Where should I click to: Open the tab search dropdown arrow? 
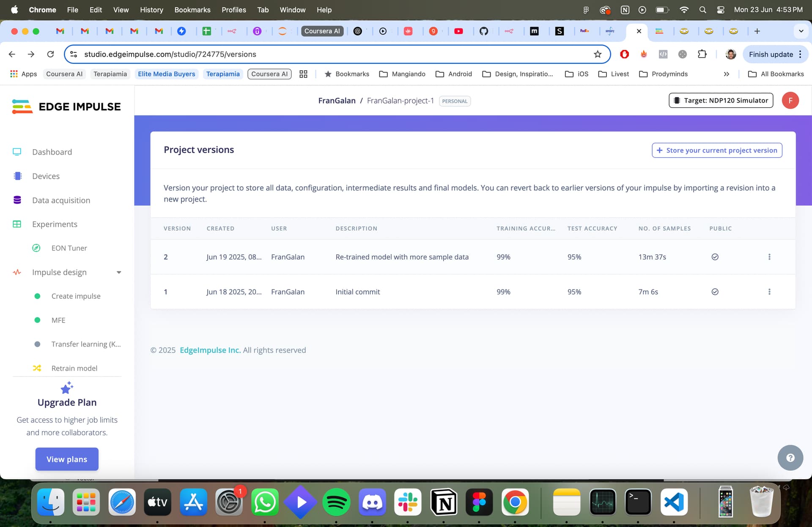click(x=801, y=31)
